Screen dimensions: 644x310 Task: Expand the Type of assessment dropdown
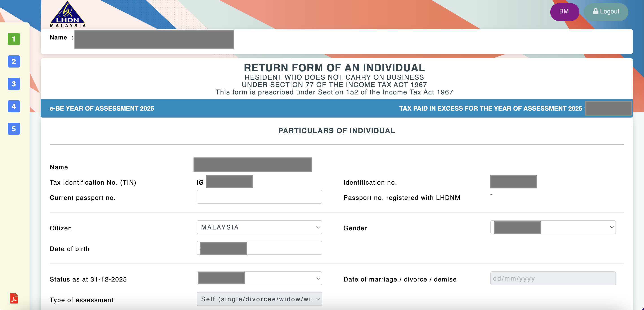259,299
